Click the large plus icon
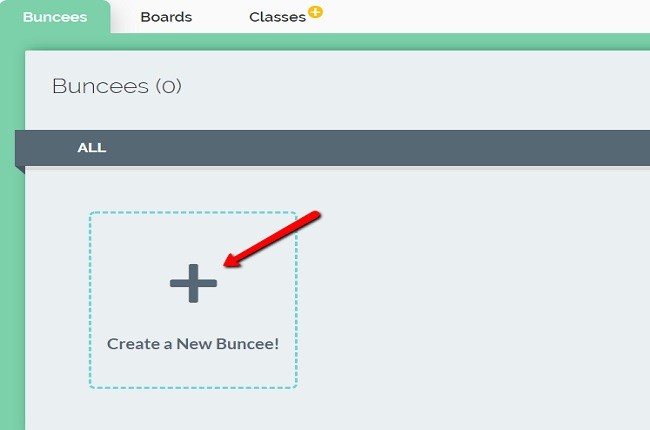 tap(193, 285)
